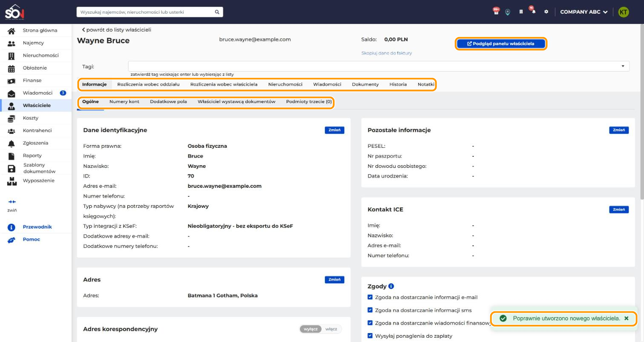644x342 pixels.
Task: Open Obłożenie calendar icon in sidebar
Action: [12, 68]
